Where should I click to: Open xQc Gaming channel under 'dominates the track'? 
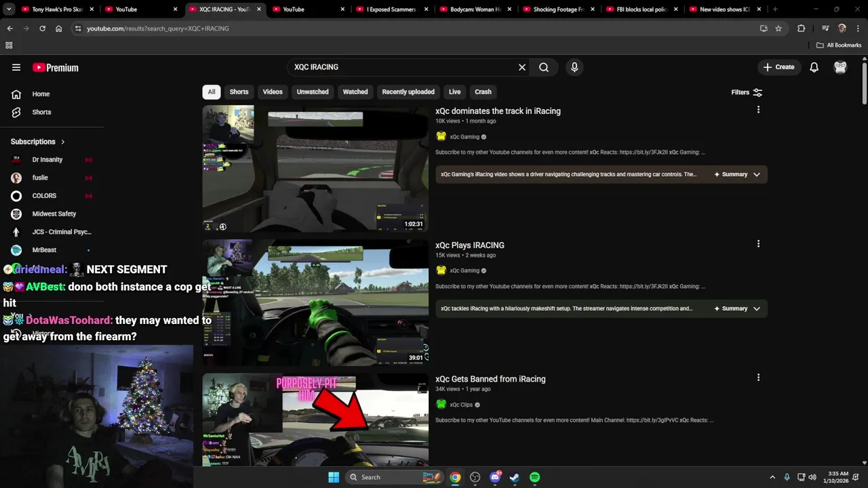465,137
